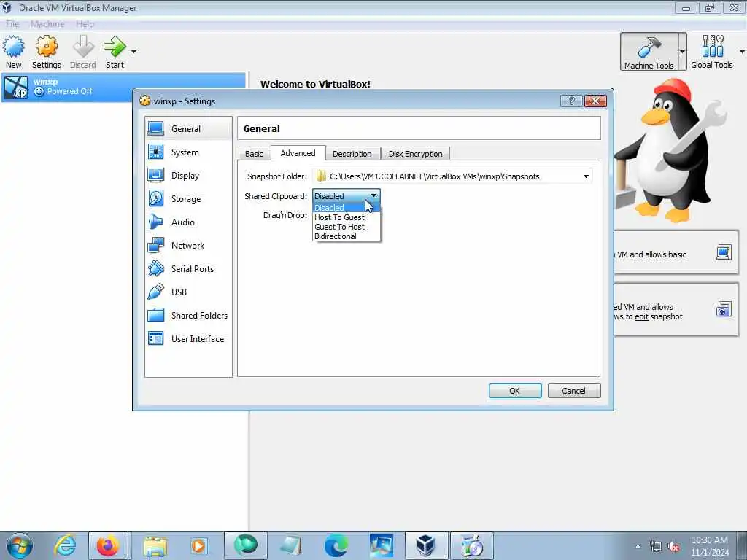
Task: Click OK in winxp Settings dialog
Action: (515, 391)
